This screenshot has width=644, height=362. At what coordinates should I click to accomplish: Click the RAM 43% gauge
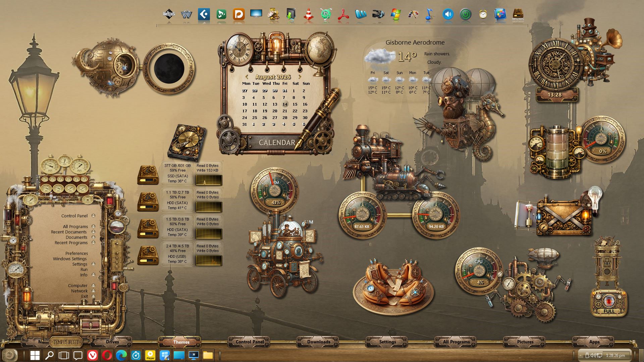tap(275, 190)
